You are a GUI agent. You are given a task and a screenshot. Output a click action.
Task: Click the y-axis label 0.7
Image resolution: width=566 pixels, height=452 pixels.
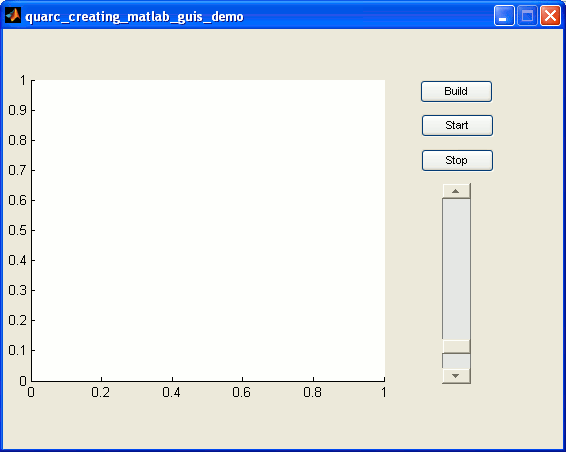18,170
